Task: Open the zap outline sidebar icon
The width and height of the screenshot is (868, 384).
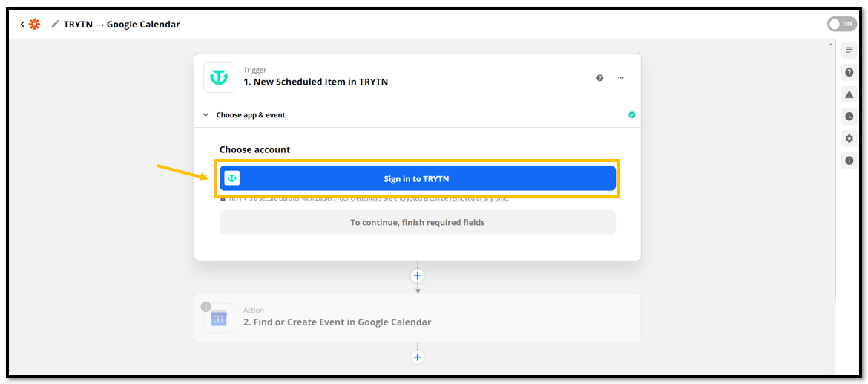Action: tap(849, 51)
